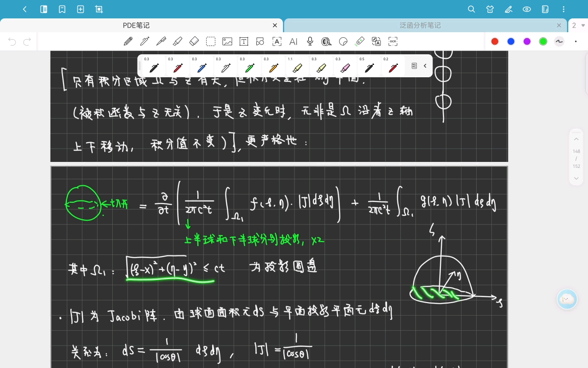Switch to the PDE笔记 tab

[136, 25]
